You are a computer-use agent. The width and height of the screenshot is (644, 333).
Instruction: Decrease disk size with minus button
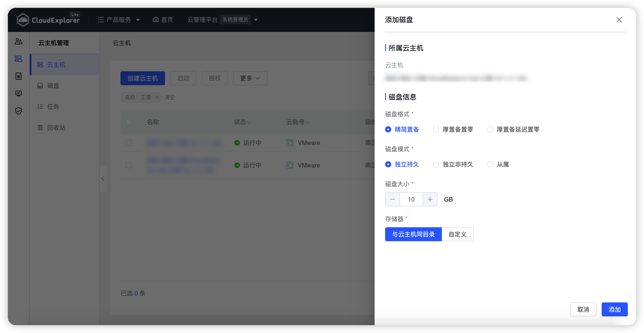point(393,199)
